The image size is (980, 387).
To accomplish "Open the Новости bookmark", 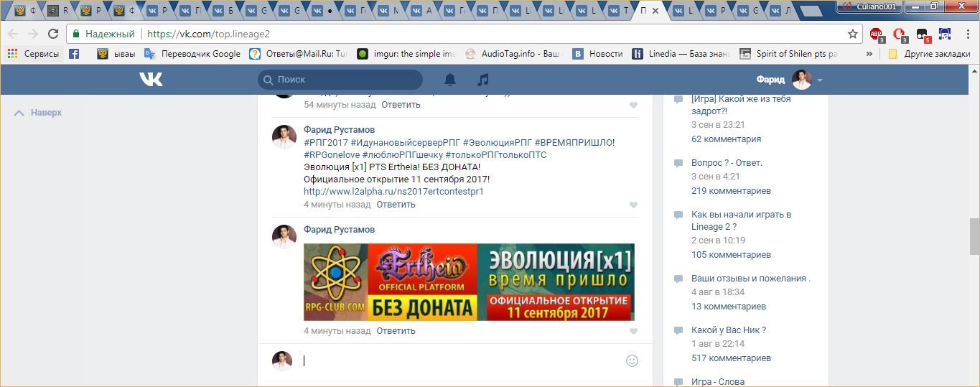I will pyautogui.click(x=597, y=54).
